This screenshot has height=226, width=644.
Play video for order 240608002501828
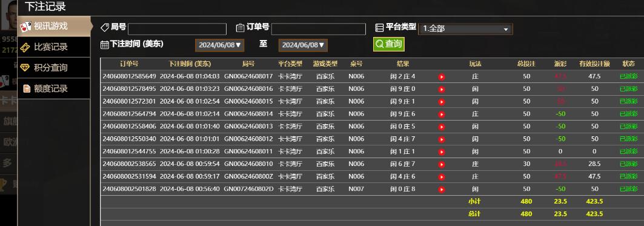click(x=442, y=190)
